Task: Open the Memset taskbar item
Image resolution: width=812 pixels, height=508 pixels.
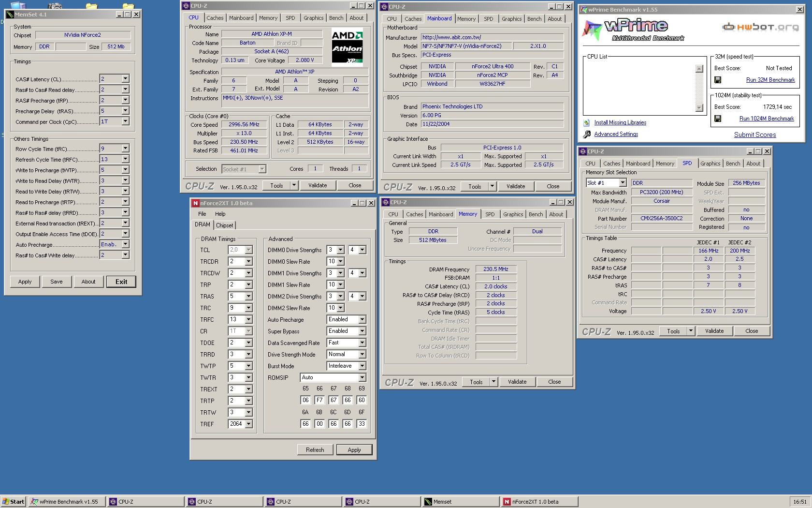Action: pos(460,502)
